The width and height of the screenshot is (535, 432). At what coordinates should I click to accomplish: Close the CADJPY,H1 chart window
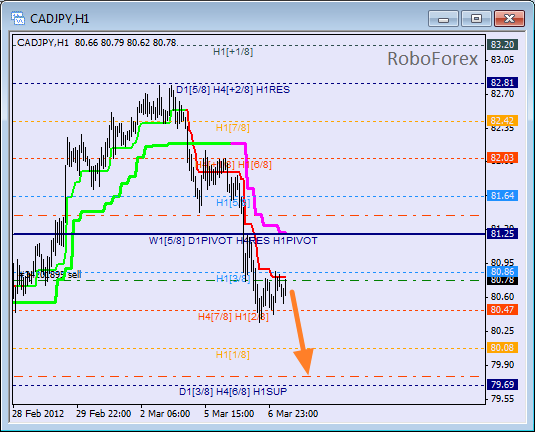click(509, 19)
